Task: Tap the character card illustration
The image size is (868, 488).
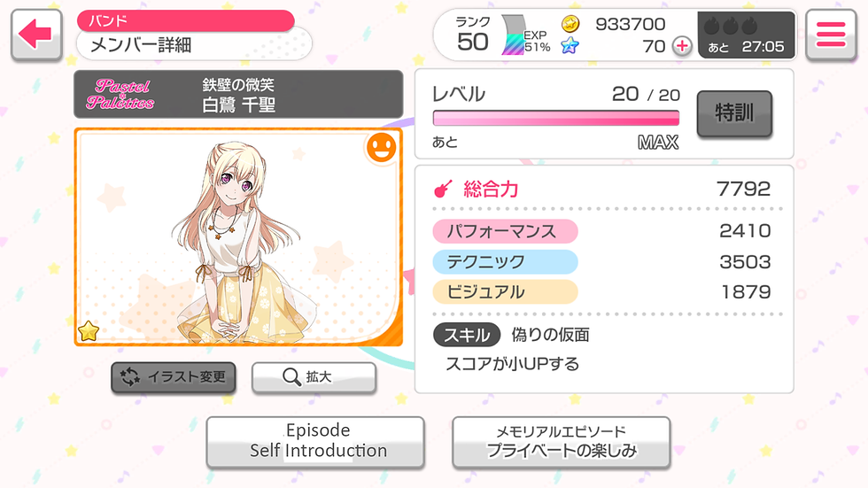Action: [x=238, y=236]
